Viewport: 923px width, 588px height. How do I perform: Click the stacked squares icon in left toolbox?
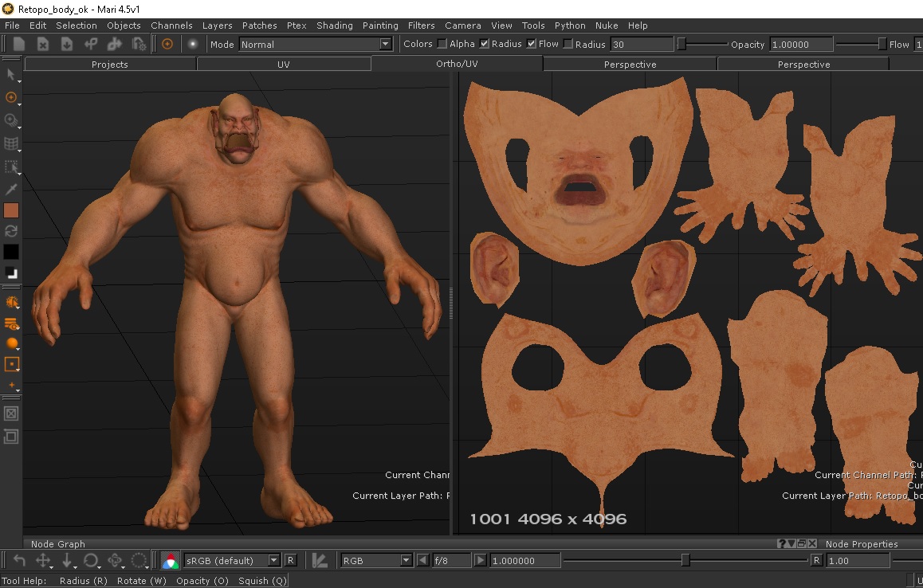coord(11,437)
